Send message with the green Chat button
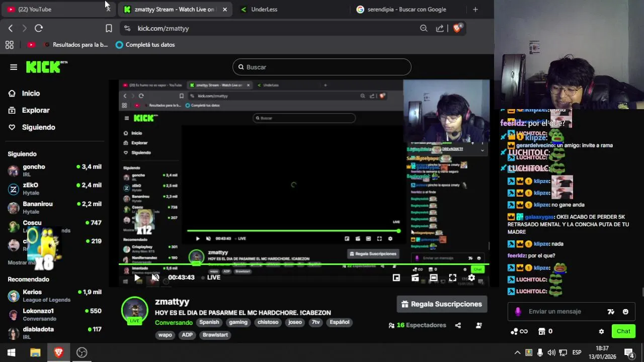 [x=623, y=331]
